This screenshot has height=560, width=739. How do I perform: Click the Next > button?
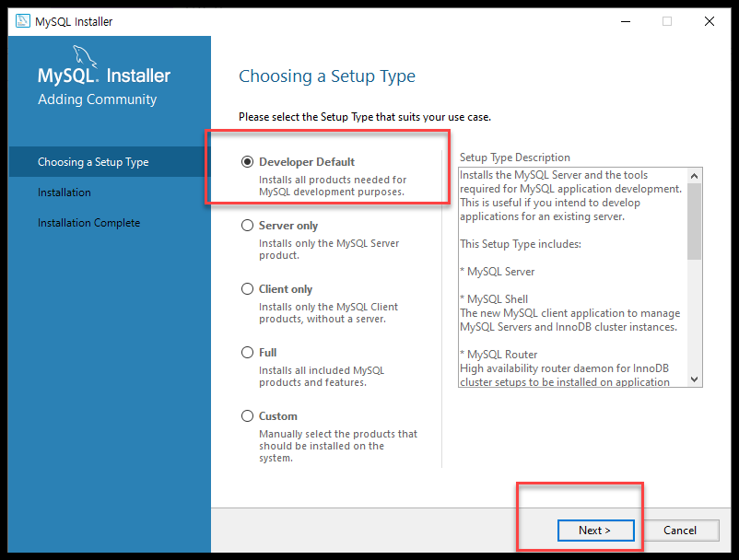click(596, 531)
